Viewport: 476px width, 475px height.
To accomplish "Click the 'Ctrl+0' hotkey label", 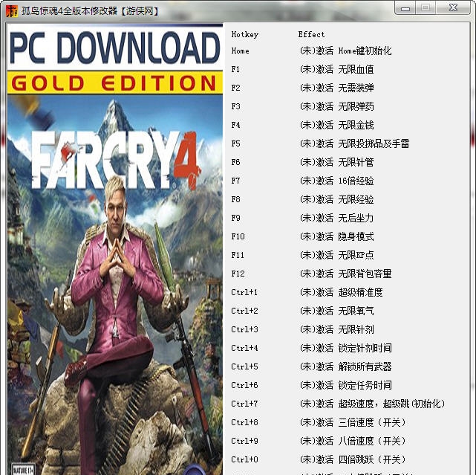I will coord(244,459).
